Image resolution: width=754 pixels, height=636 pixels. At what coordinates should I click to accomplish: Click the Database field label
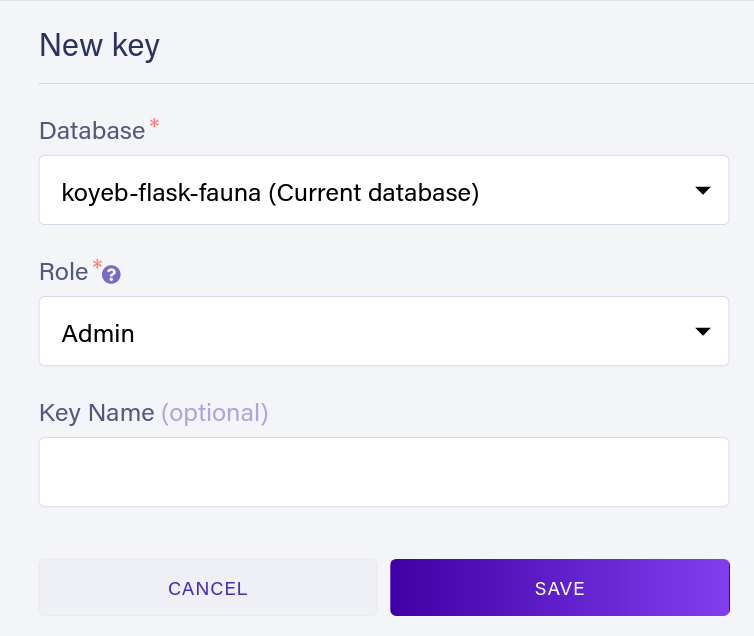[x=92, y=131]
